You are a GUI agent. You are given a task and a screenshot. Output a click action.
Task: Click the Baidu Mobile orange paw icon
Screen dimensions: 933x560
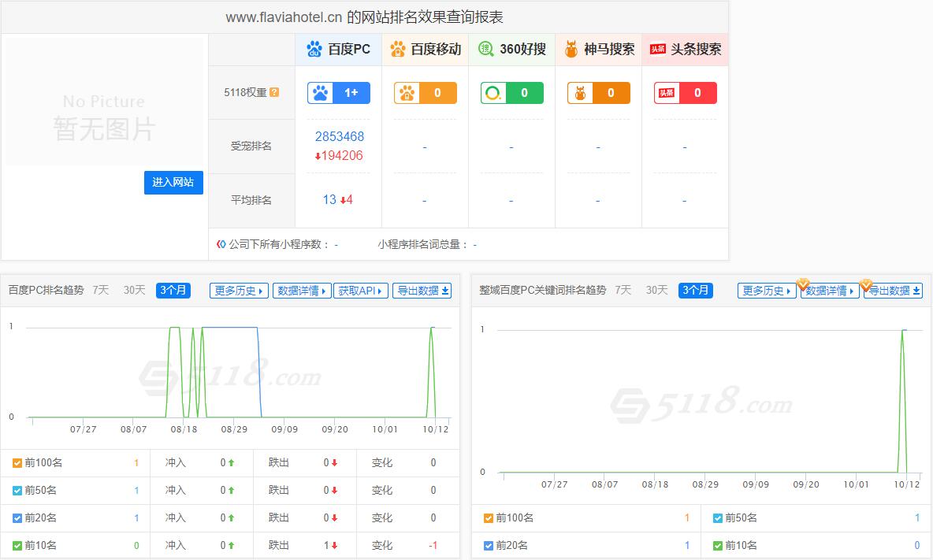[398, 49]
